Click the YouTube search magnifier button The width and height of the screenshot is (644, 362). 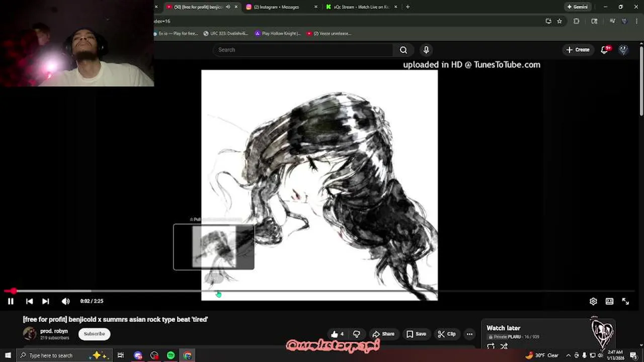(403, 50)
